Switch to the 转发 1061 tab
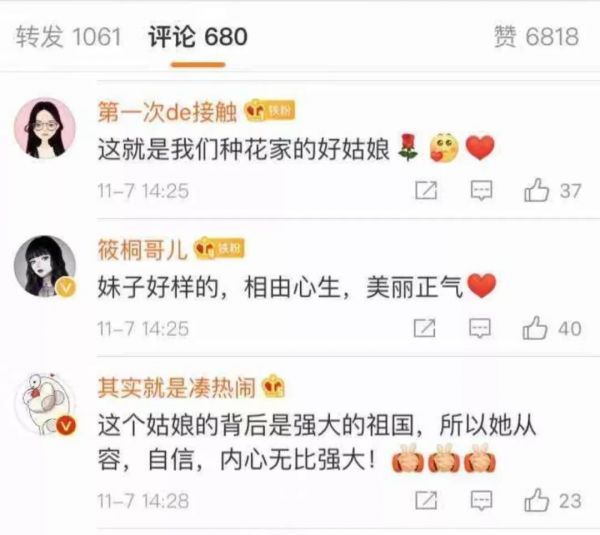Viewport: 600px width, 535px height. (68, 37)
